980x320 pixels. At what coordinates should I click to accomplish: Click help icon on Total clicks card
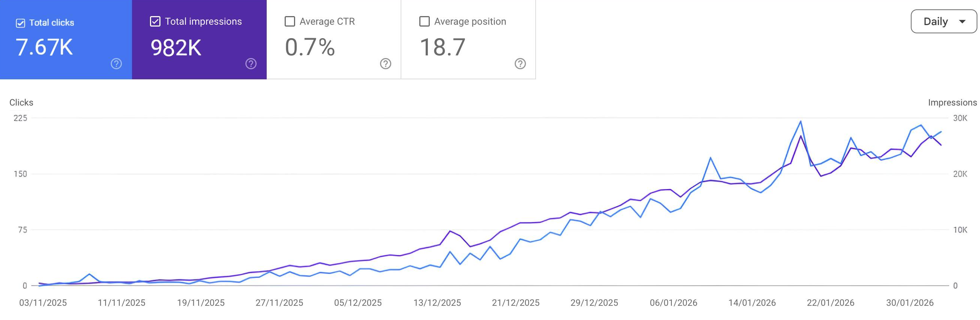point(116,64)
